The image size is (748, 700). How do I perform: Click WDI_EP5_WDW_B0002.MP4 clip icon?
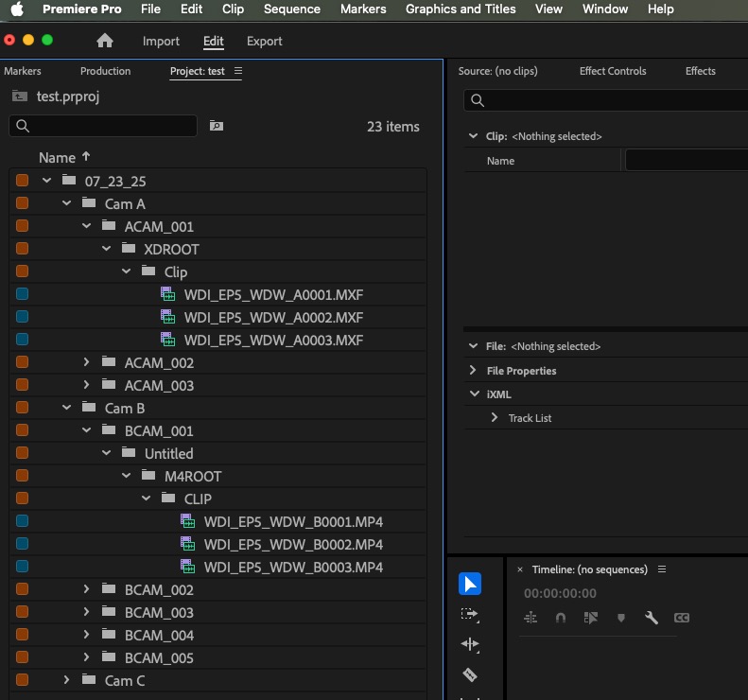point(187,544)
